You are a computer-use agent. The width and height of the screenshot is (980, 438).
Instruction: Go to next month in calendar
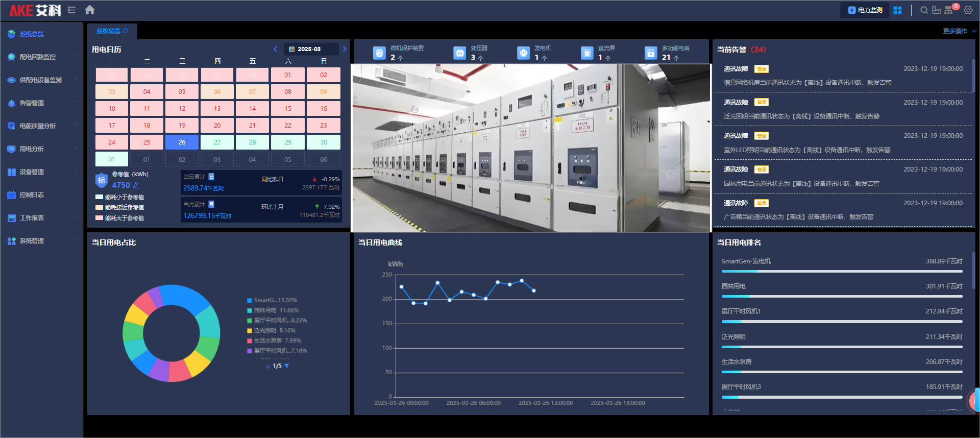point(345,49)
